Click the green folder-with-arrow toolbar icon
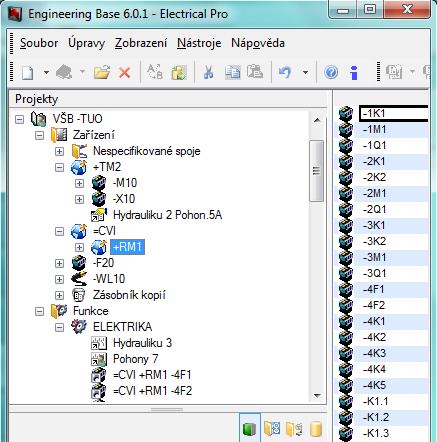 (x=179, y=72)
